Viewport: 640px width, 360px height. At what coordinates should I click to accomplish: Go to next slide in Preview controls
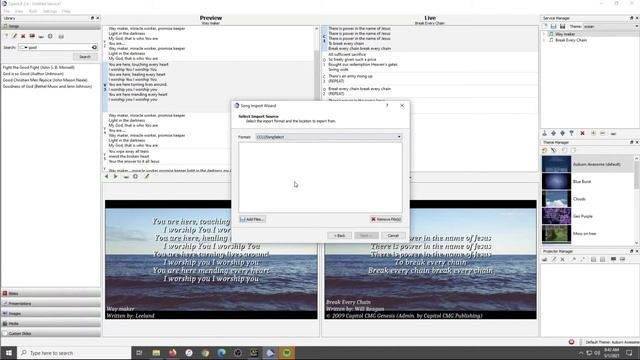[116, 177]
